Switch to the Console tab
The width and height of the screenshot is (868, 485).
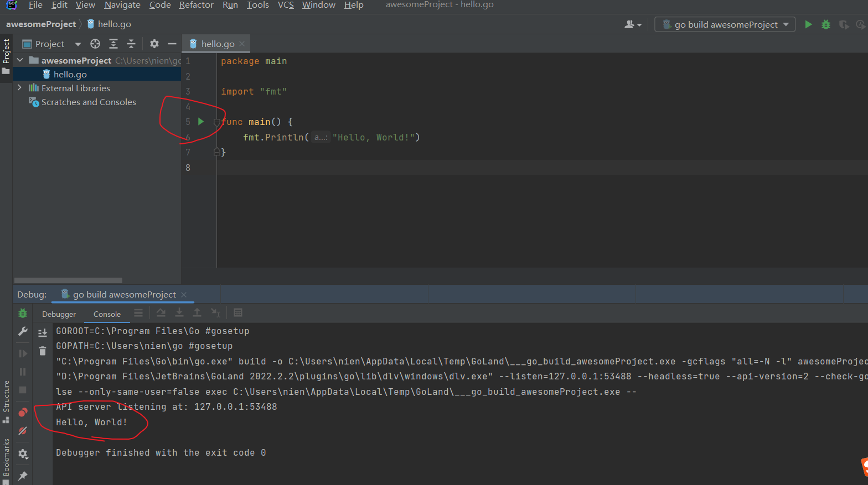[107, 314]
